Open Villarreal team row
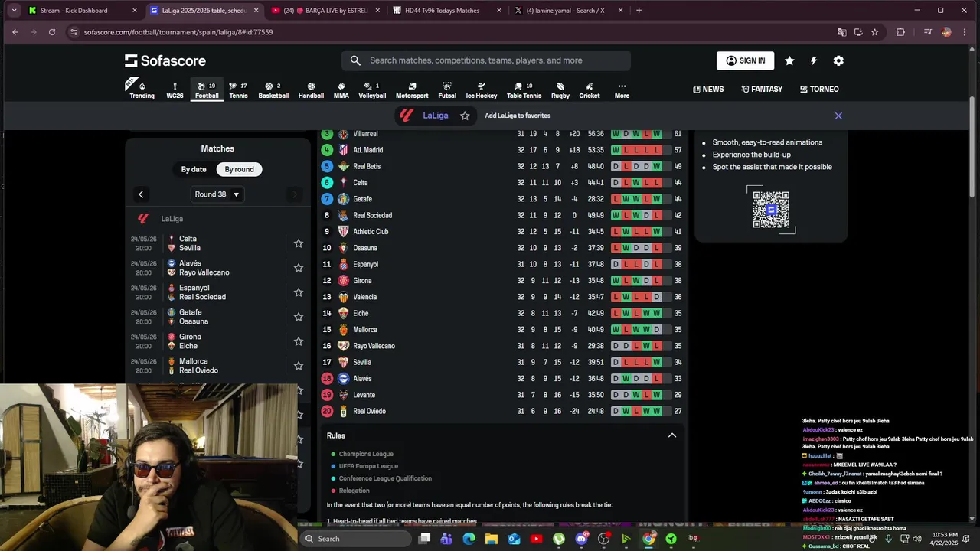The image size is (980, 551). point(502,134)
